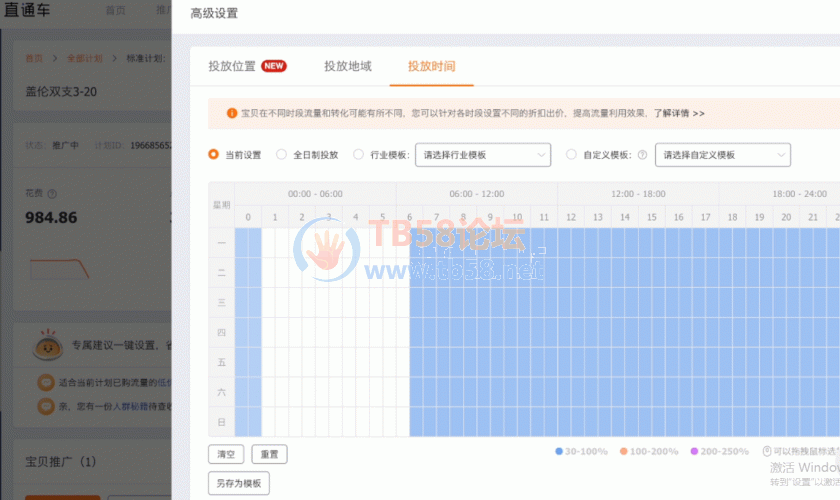
Task: Click the mouse drag hint icon below grid
Action: (x=767, y=452)
